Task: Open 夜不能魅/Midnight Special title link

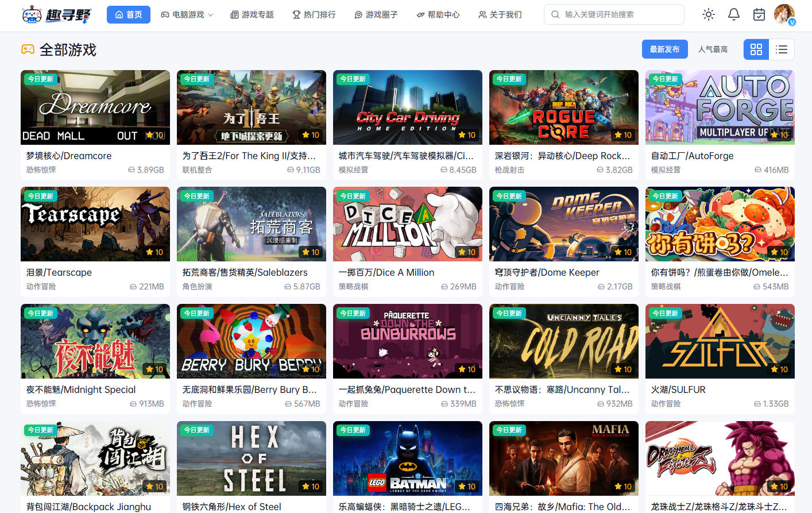Action: [x=81, y=389]
